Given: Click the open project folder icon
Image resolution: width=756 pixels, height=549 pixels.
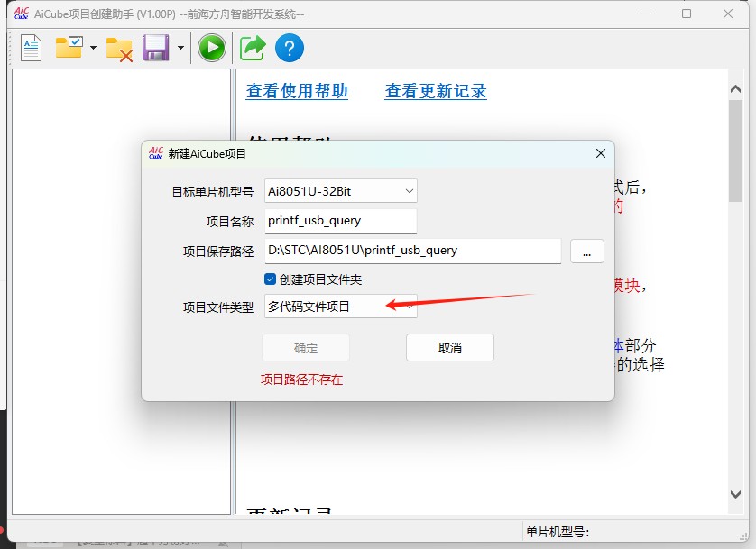Looking at the screenshot, I should pos(69,47).
